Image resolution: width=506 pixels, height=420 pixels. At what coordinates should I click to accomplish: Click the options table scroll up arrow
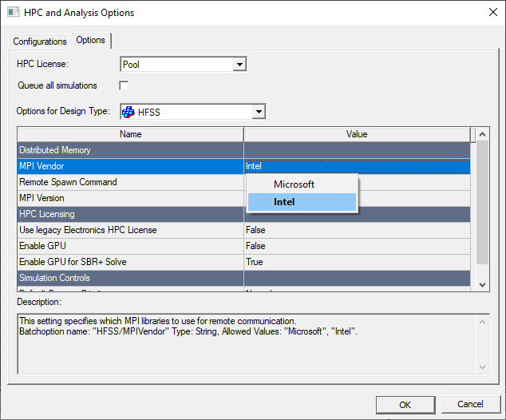(x=482, y=134)
